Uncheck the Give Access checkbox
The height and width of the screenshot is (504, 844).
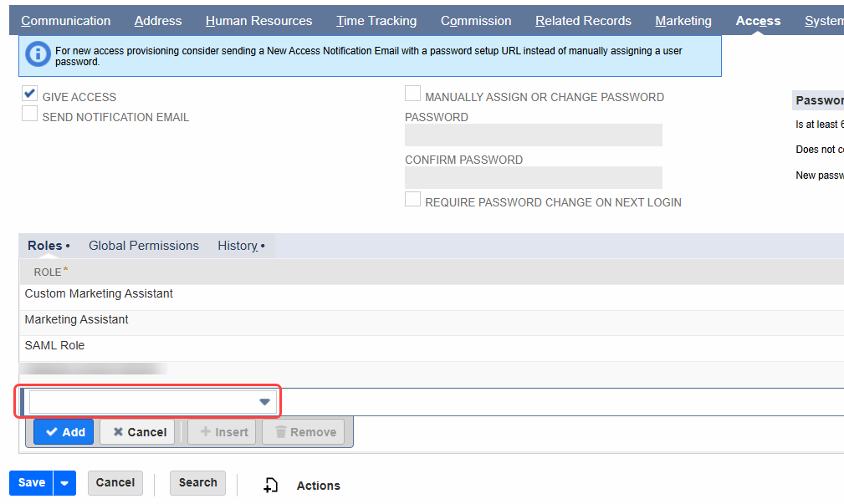30,94
